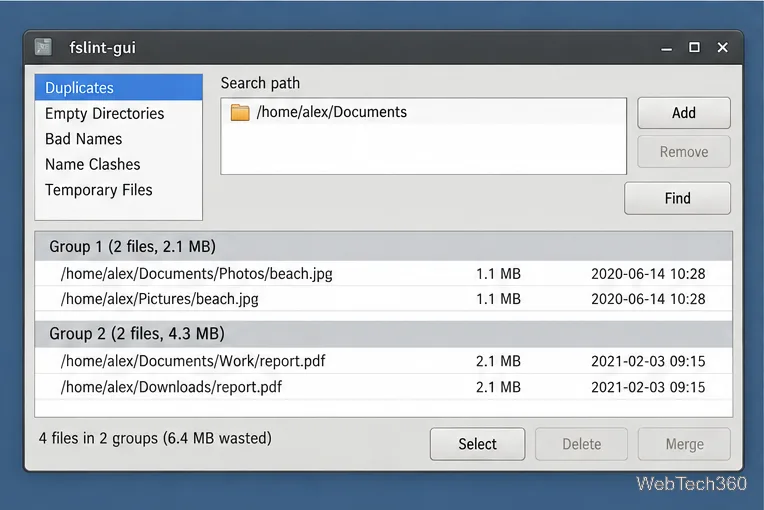Click the Group 2 (2 files, 4.3 MB) header
Viewport: 764px width, 510px height.
[x=383, y=334]
